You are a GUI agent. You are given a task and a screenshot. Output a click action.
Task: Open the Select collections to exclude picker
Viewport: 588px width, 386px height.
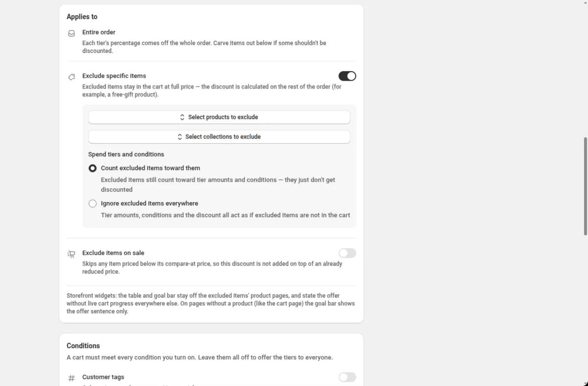(x=219, y=137)
